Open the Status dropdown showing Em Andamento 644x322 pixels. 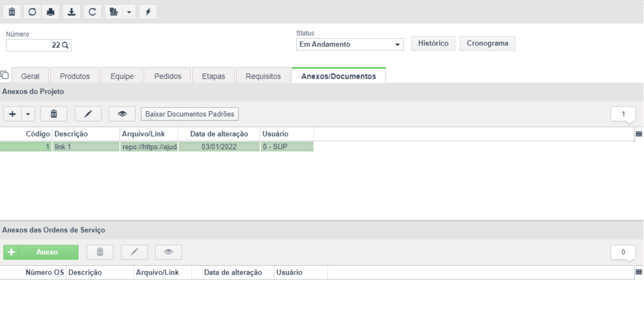click(x=350, y=44)
